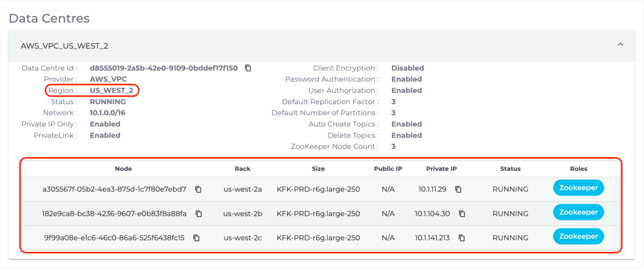Copy node ID starting with 9f99a08e
The width and height of the screenshot is (644, 268).
tap(196, 238)
